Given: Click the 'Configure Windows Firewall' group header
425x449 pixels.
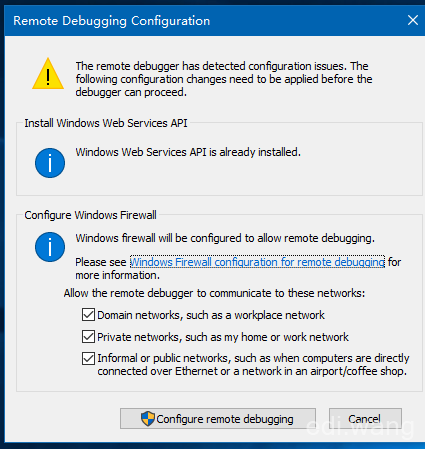Looking at the screenshot, I should click(90, 215).
